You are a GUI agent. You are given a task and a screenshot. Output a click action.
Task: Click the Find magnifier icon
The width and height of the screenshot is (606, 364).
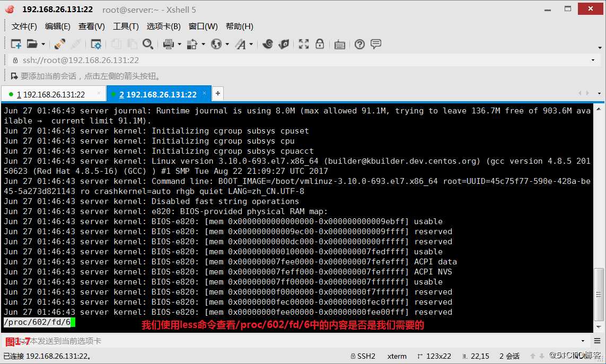[147, 44]
